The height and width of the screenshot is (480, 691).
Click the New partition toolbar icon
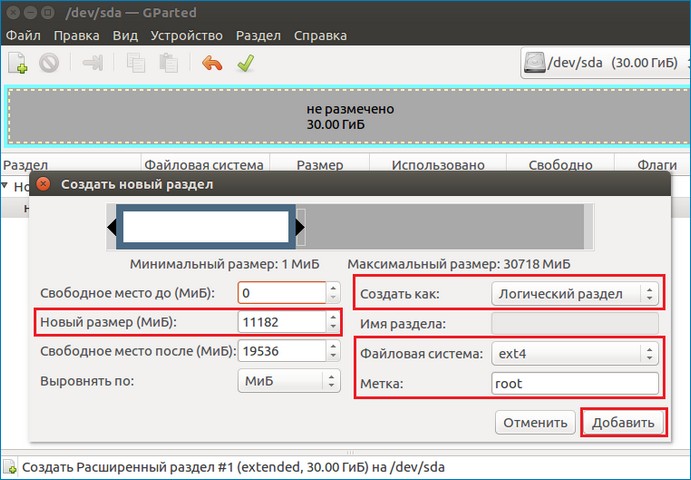coord(18,63)
